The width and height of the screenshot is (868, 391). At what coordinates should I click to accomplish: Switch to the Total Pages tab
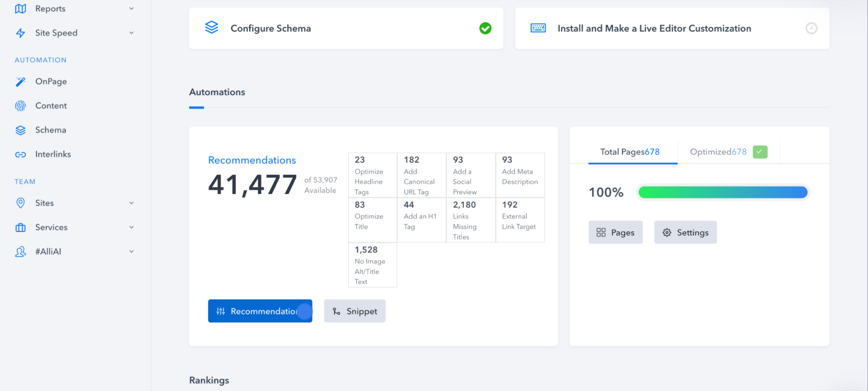pyautogui.click(x=632, y=152)
